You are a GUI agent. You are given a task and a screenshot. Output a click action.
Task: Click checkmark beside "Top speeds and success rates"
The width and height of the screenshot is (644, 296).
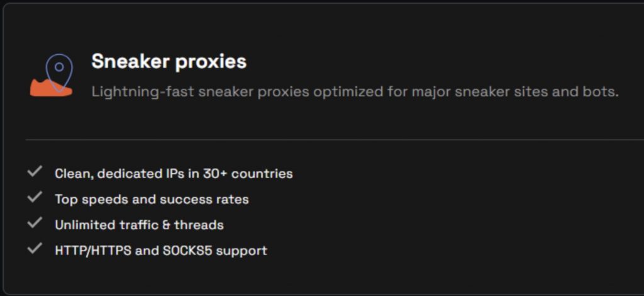35,197
